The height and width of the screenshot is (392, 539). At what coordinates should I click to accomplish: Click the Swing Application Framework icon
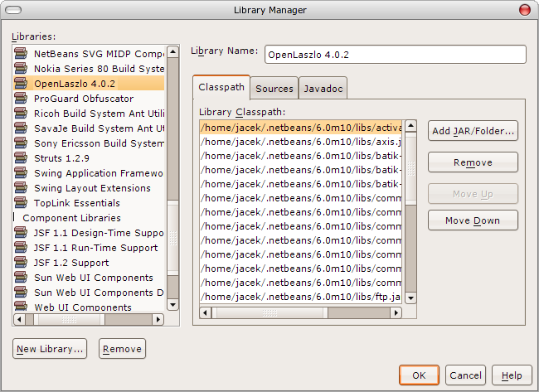21,173
